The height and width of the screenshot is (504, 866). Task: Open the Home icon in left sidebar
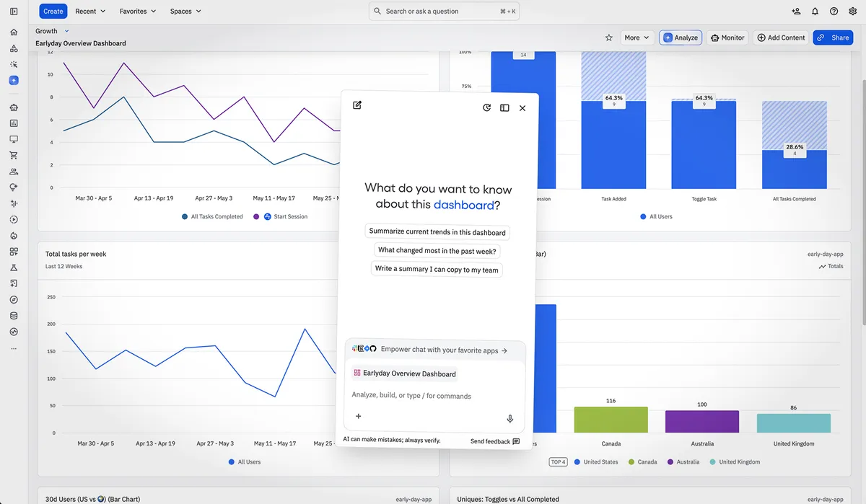coord(14,32)
